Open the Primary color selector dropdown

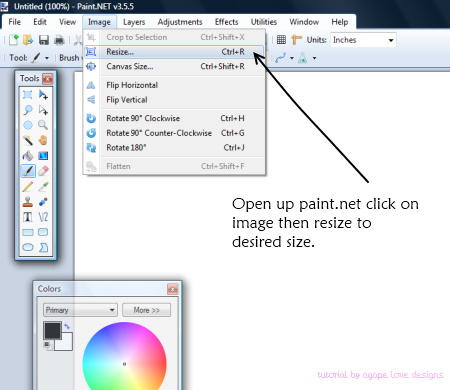[x=80, y=310]
